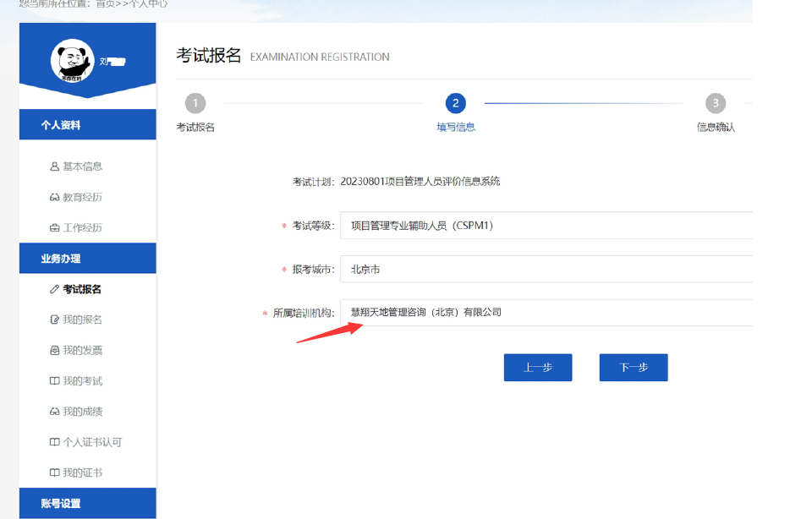Click the 我的考试 book icon
Screen dimensions: 812x519
[x=55, y=381]
